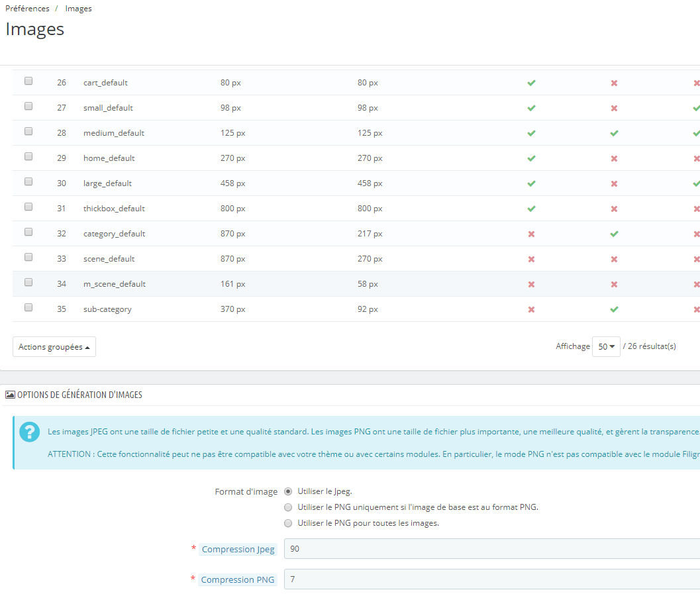This screenshot has width=700, height=594.
Task: Click the '26 résultat(s)' count text
Action: click(652, 346)
